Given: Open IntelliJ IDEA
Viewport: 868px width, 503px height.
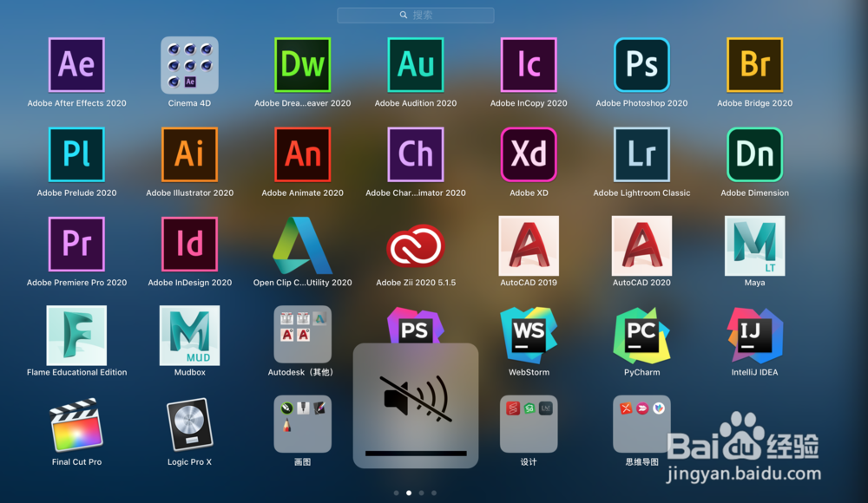Looking at the screenshot, I should click(x=754, y=336).
